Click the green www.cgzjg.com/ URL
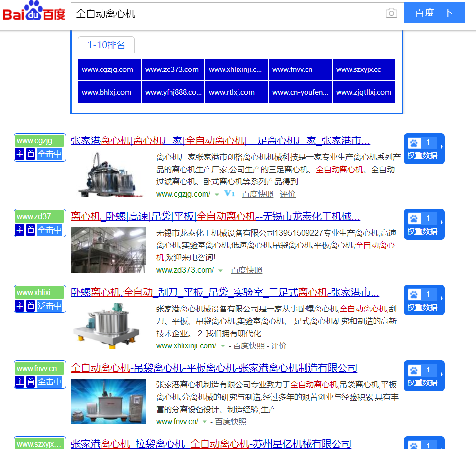The image size is (476, 449). (x=183, y=194)
